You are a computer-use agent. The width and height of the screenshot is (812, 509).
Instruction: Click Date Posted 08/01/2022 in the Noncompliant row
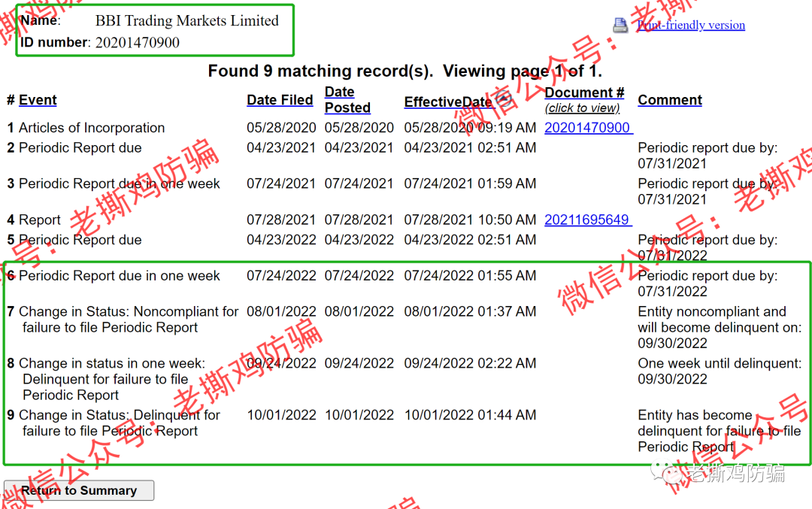tap(359, 311)
